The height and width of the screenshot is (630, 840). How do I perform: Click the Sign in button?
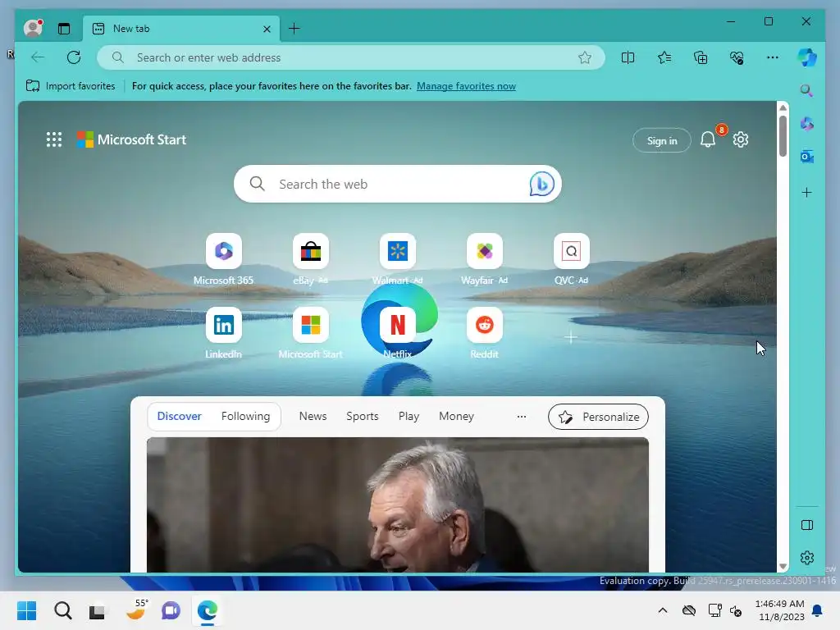pos(662,140)
